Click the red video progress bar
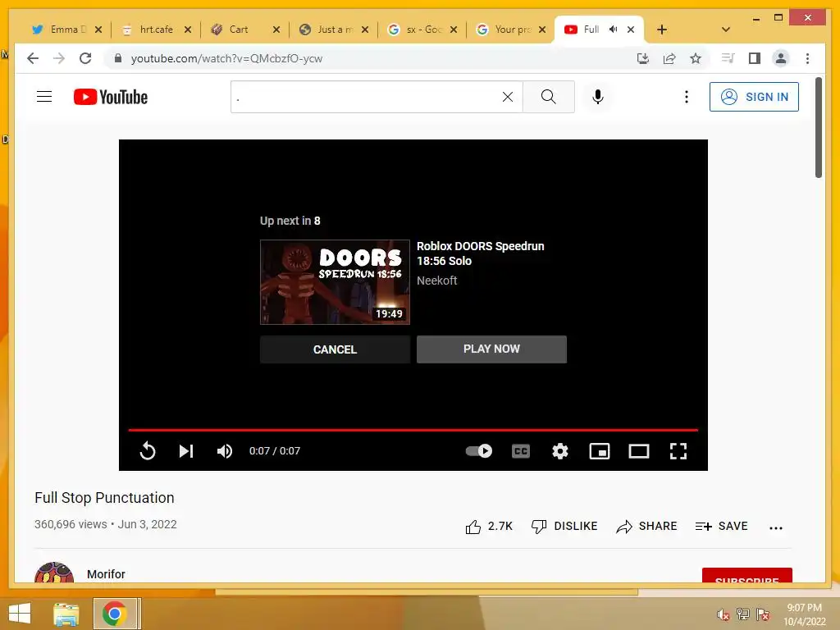The height and width of the screenshot is (630, 840). [x=413, y=430]
